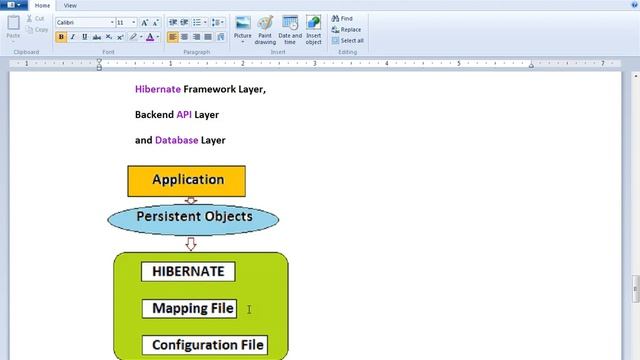Expand the list style dropdown arrow
The height and width of the screenshot is (360, 640).
click(205, 22)
